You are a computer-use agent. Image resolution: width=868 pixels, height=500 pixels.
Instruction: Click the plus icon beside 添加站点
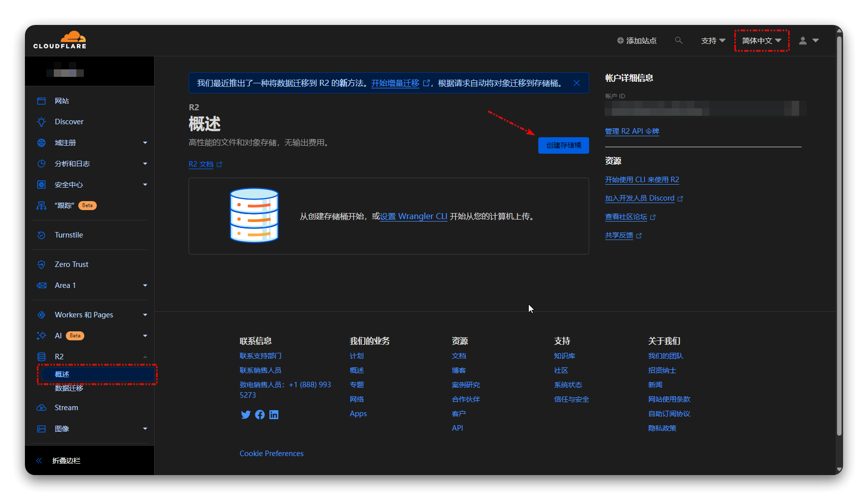pyautogui.click(x=620, y=40)
